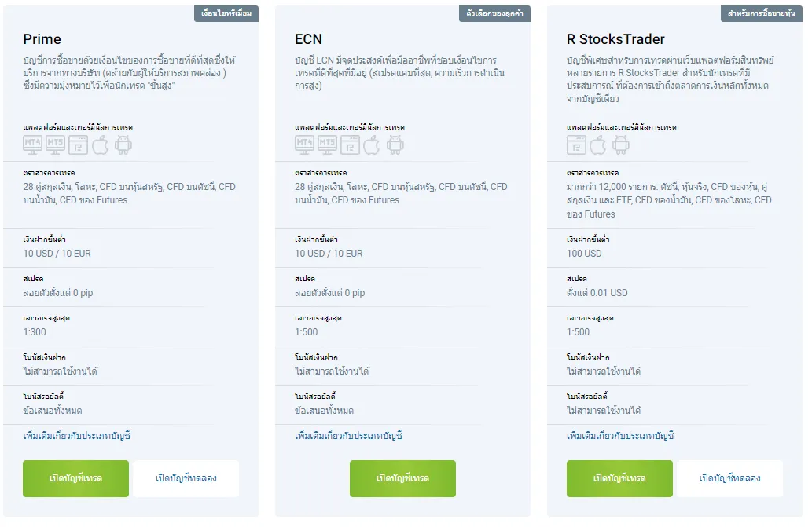Click the premium conditions badge on Prime card
812x527 pixels.
pyautogui.click(x=226, y=13)
